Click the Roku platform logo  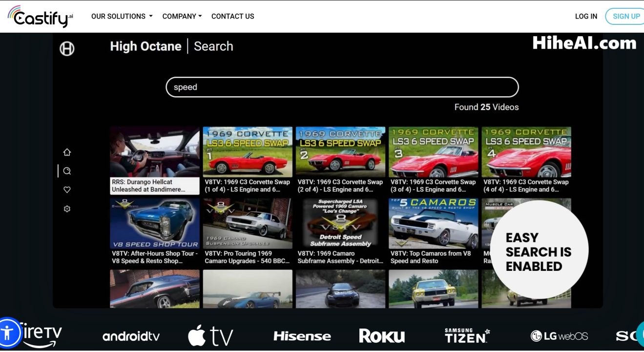tap(383, 336)
